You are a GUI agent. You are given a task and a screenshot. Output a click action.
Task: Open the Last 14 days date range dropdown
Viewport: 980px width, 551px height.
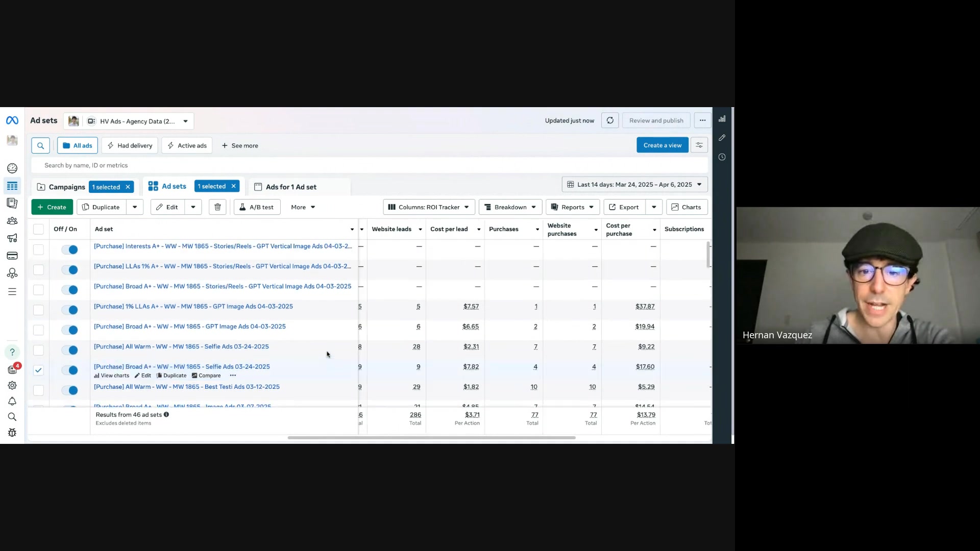point(635,185)
